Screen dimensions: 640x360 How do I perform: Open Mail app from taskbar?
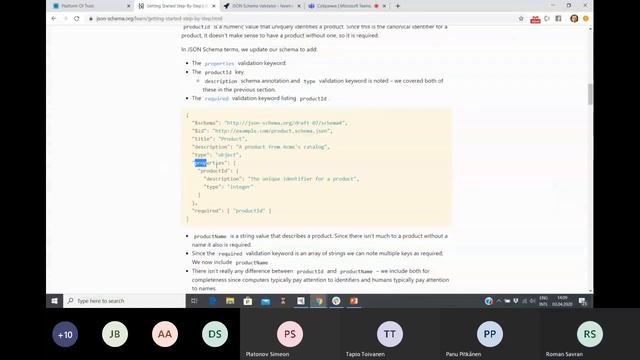click(265, 301)
